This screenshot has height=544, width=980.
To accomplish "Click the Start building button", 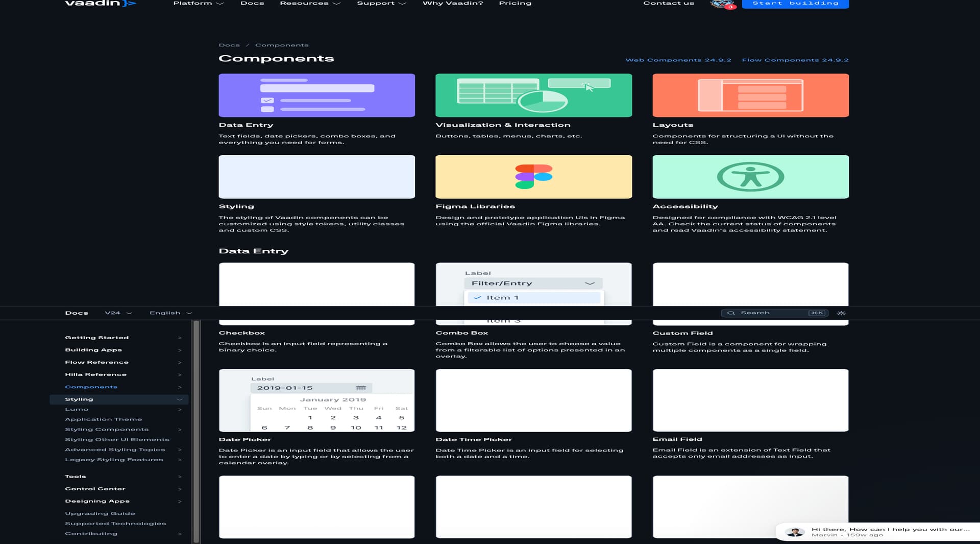I will coord(795,4).
